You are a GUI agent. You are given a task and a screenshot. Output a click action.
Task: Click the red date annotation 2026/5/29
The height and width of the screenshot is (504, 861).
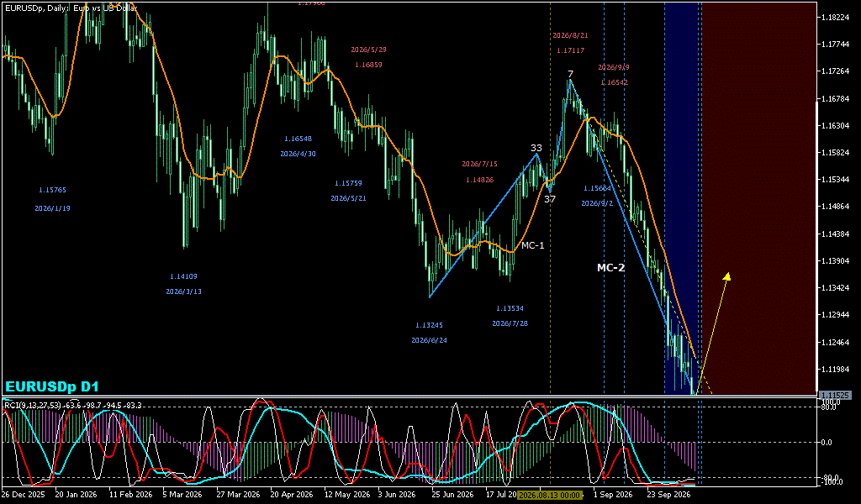click(x=368, y=50)
